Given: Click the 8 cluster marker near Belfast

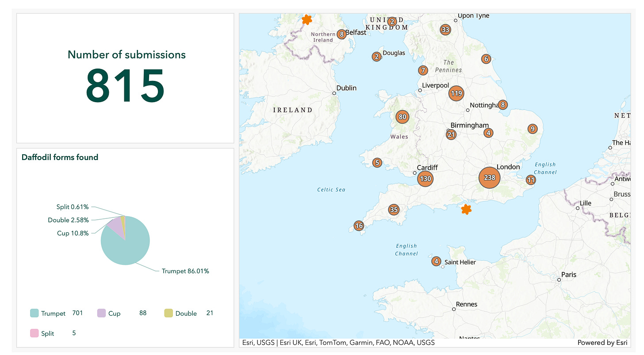Looking at the screenshot, I should pyautogui.click(x=341, y=34).
